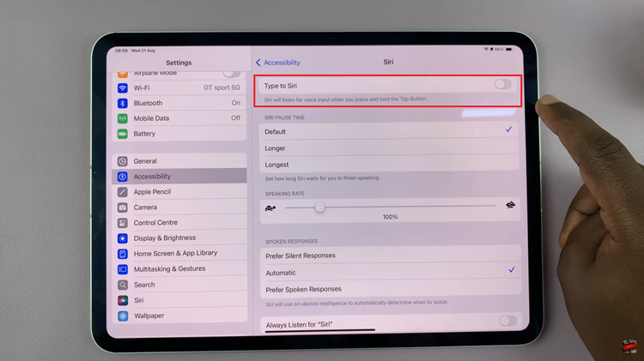Screen dimensions: 644x361
Task: Choose Prefer Silent Responses
Action: (x=391, y=256)
